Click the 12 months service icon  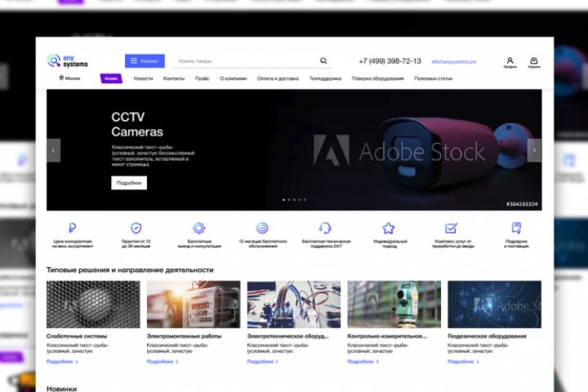coord(262,228)
